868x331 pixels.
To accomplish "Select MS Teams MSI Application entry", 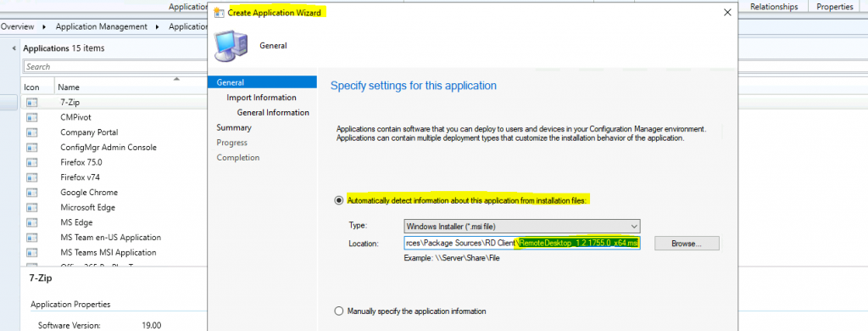I will tap(108, 252).
